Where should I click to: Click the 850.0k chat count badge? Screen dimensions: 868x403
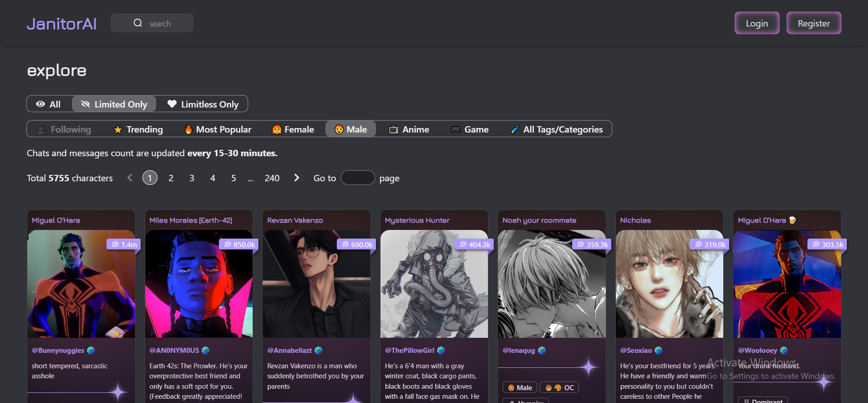point(239,245)
